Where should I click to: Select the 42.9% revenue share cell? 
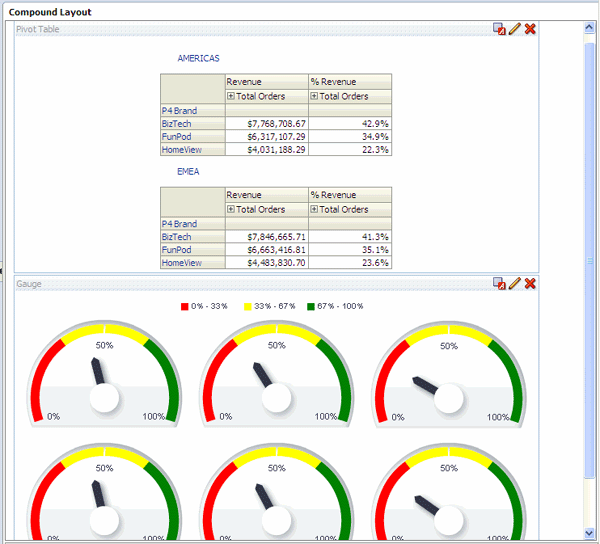[x=350, y=124]
